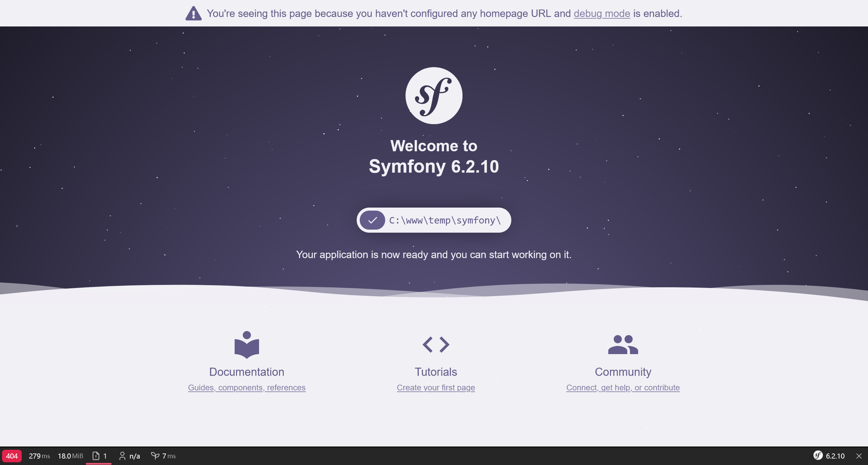
Task: Close the web debug toolbar
Action: pos(859,456)
